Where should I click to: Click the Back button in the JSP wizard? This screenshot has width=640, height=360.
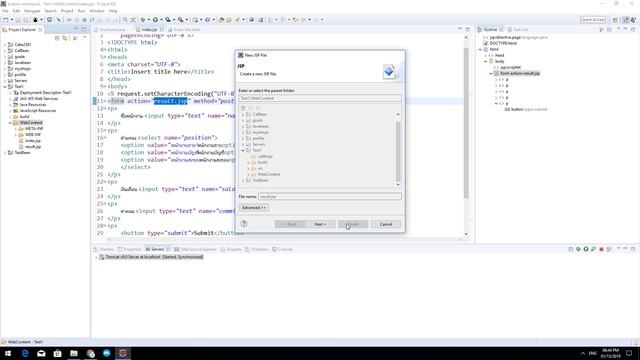pyautogui.click(x=290, y=224)
